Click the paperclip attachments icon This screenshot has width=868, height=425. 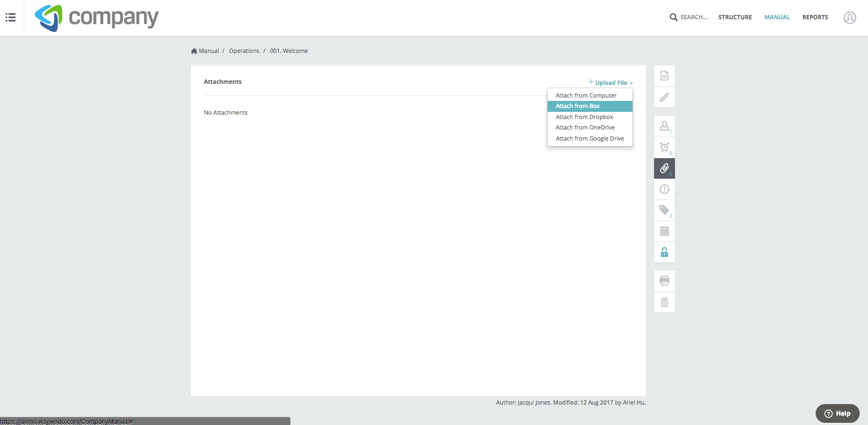[665, 168]
